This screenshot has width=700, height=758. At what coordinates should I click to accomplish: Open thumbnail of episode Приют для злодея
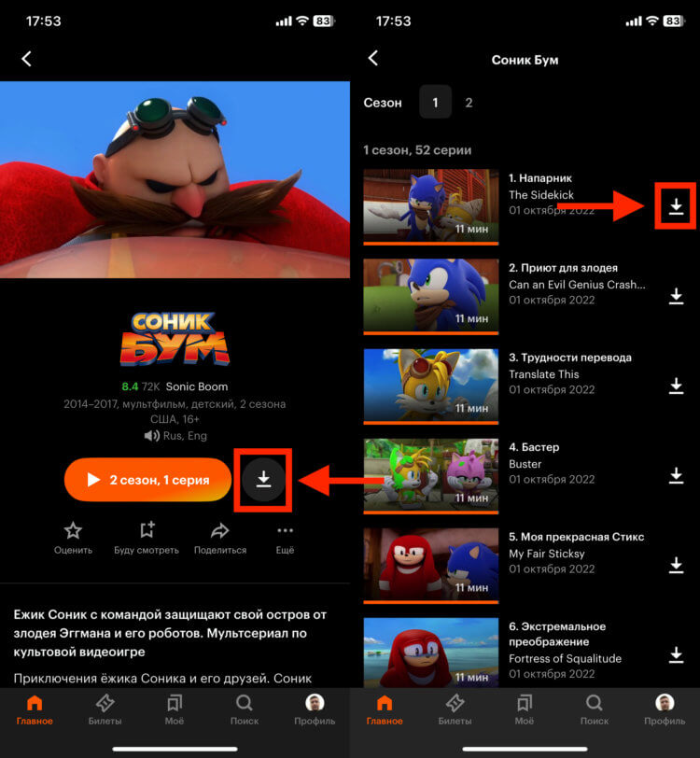430,296
